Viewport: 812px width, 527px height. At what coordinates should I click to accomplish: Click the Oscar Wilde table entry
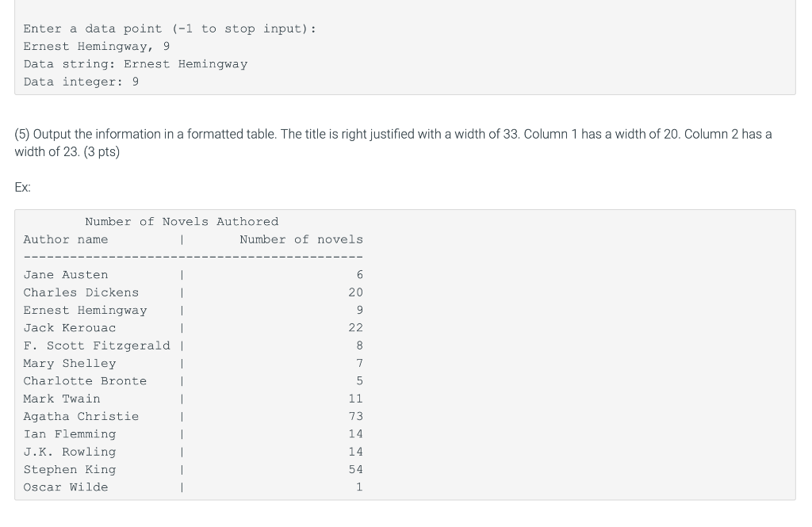click(66, 487)
